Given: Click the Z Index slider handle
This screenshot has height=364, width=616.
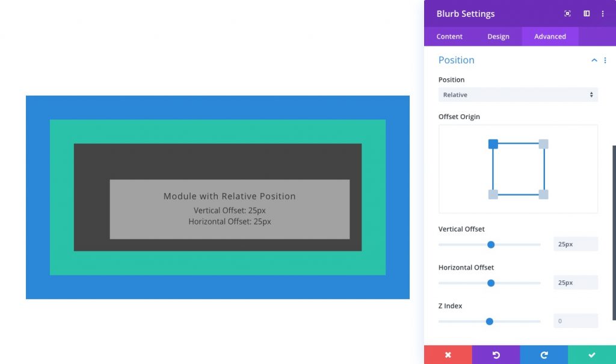Looking at the screenshot, I should coord(489,321).
